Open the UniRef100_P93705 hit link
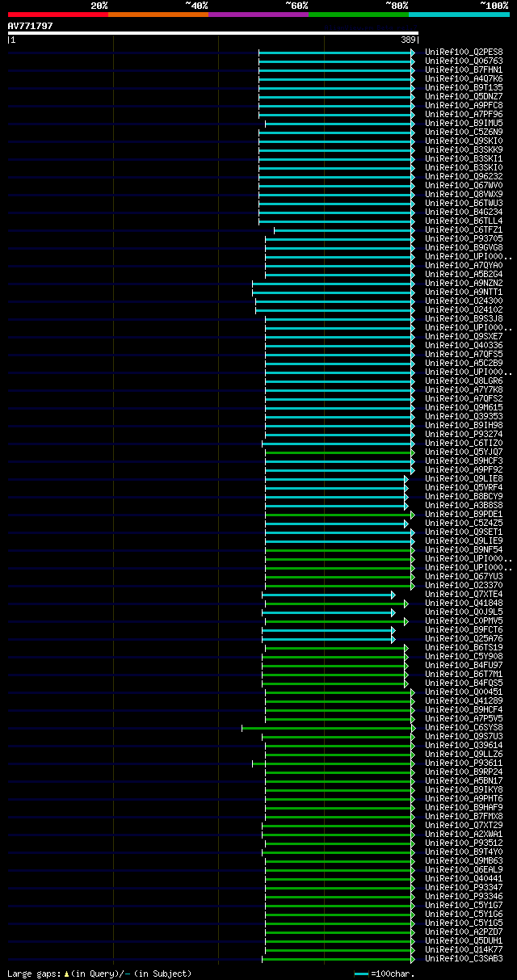Screen dimensions: 517x980 464,239
